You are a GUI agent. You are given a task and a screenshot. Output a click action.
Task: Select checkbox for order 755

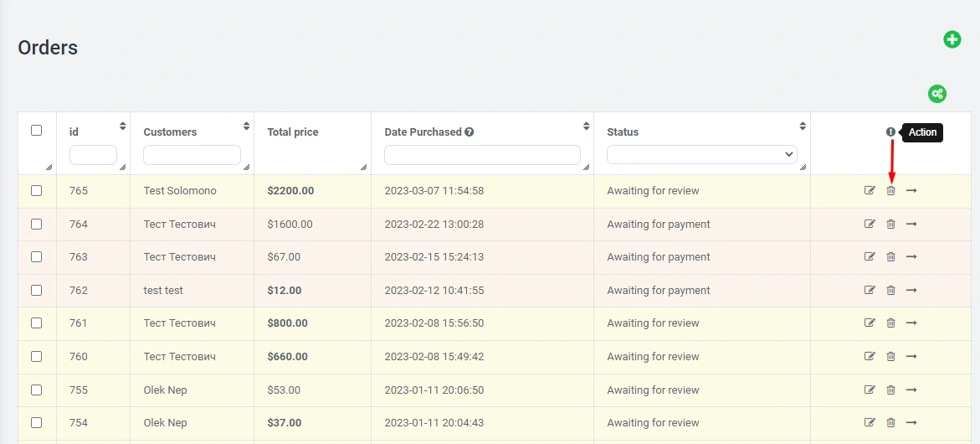coord(36,390)
